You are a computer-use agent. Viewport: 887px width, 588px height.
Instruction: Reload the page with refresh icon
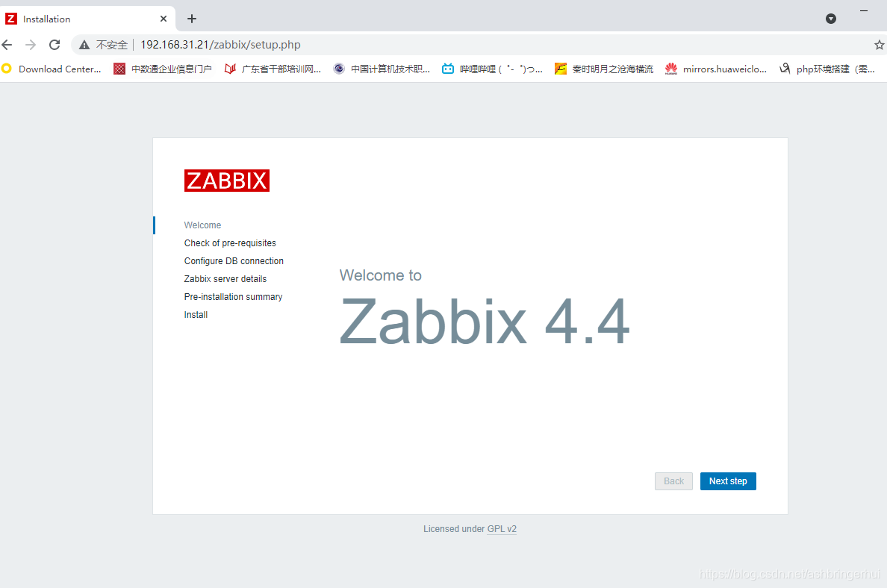pyautogui.click(x=55, y=45)
